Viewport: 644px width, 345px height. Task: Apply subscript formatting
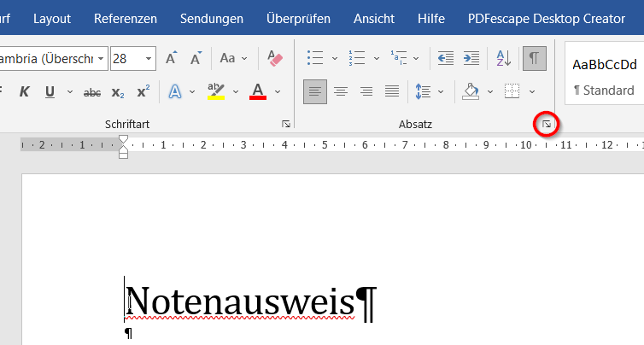(x=118, y=91)
